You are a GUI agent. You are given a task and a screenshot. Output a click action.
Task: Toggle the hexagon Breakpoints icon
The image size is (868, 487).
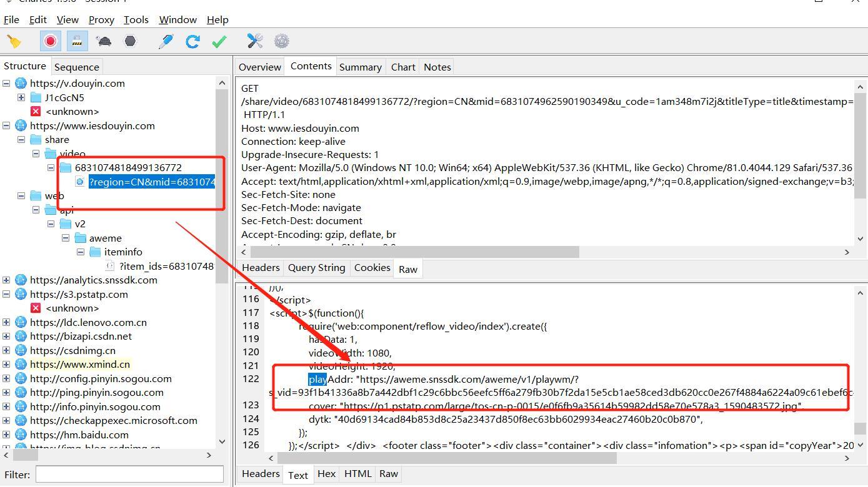pos(130,41)
